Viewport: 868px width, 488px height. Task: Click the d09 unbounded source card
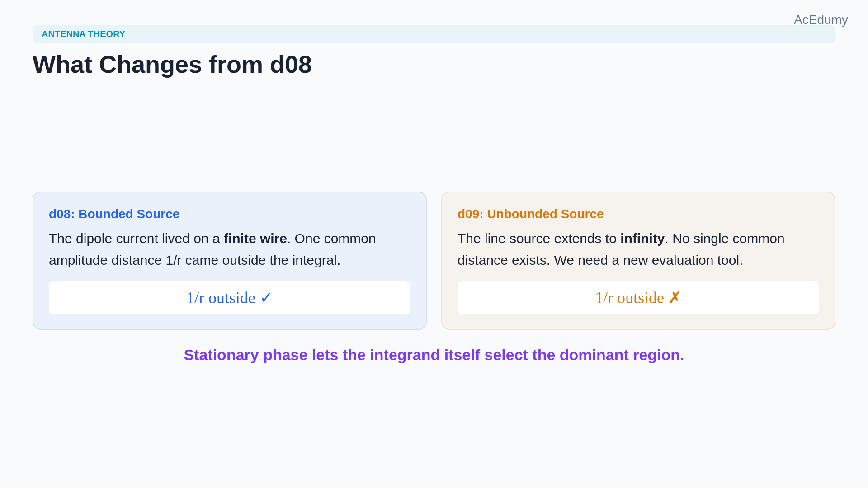tap(638, 261)
